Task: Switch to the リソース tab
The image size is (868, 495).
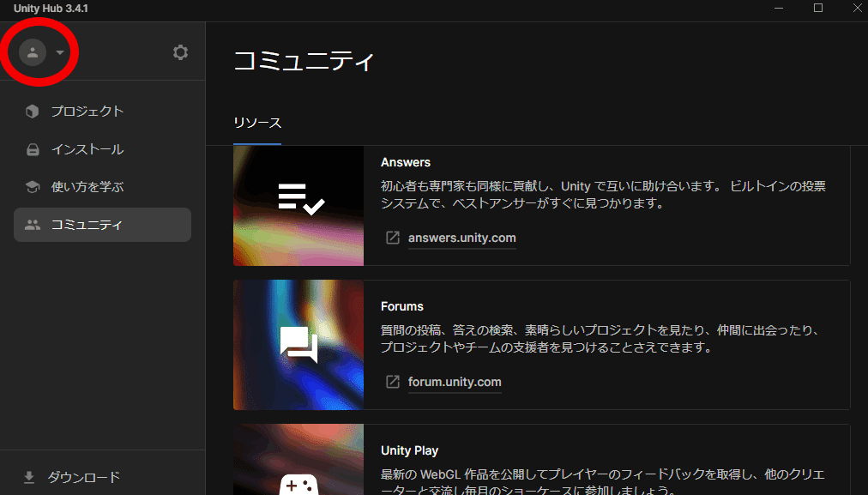Action: click(x=257, y=123)
